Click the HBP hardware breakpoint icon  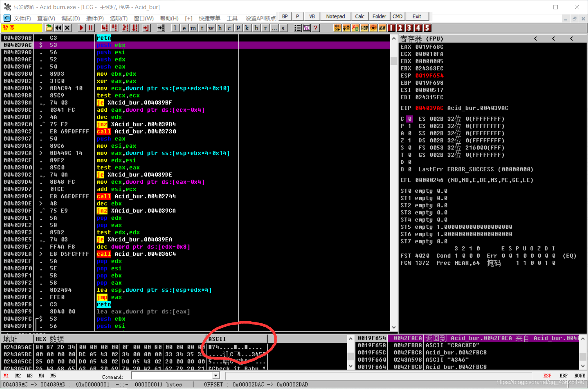(x=364, y=28)
